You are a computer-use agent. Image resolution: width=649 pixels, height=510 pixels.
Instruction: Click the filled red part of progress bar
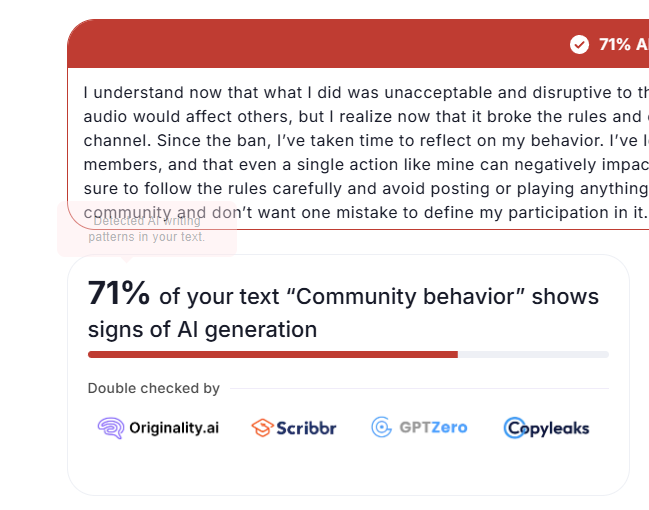tap(273, 354)
